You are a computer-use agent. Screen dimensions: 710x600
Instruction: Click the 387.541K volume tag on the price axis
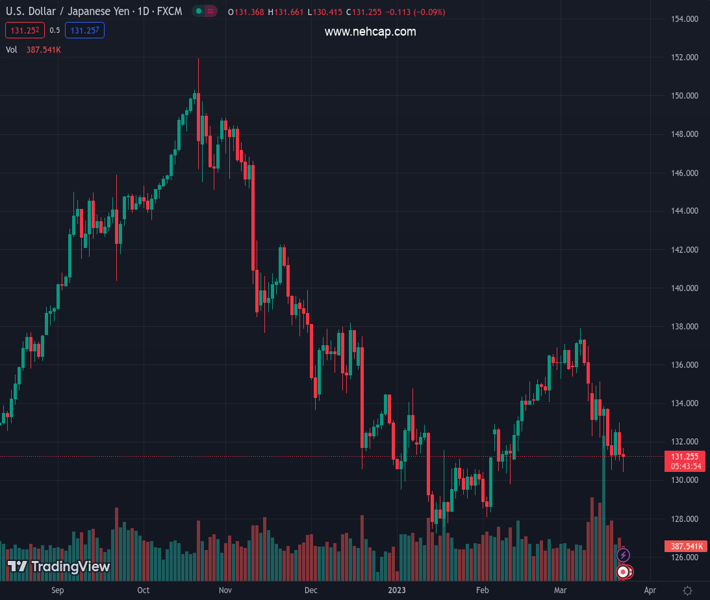pyautogui.click(x=685, y=546)
